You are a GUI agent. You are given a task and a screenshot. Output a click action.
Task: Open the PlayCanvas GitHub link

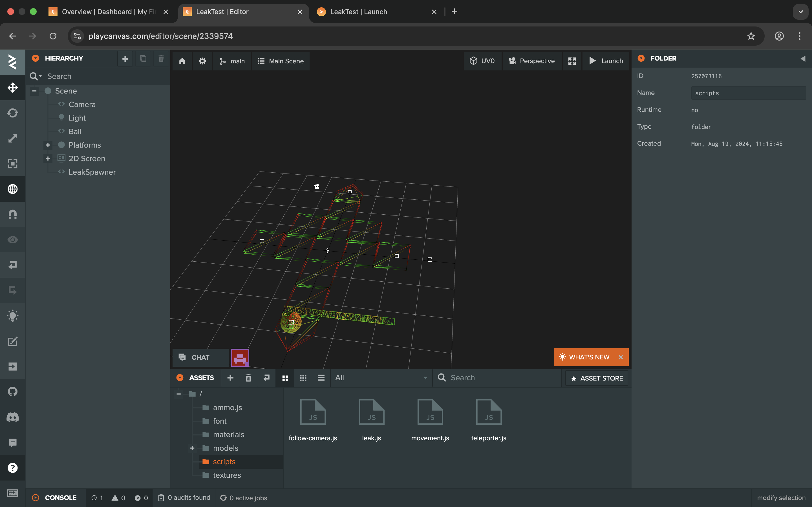[12, 392]
